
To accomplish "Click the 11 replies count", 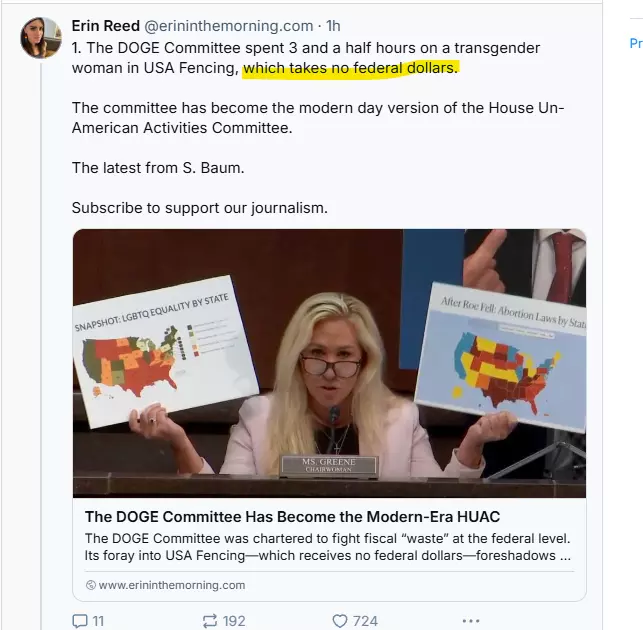I will tap(98, 621).
